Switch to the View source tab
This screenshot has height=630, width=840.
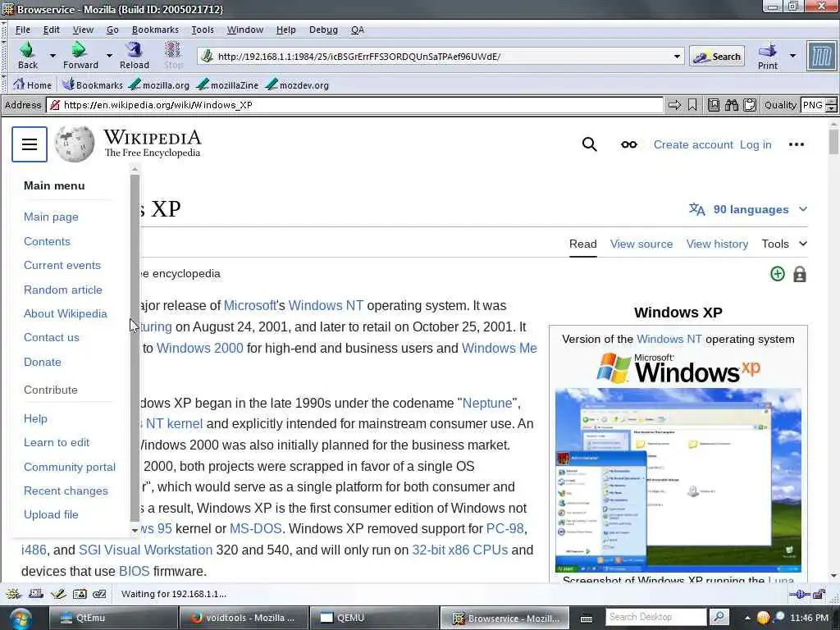[641, 244]
